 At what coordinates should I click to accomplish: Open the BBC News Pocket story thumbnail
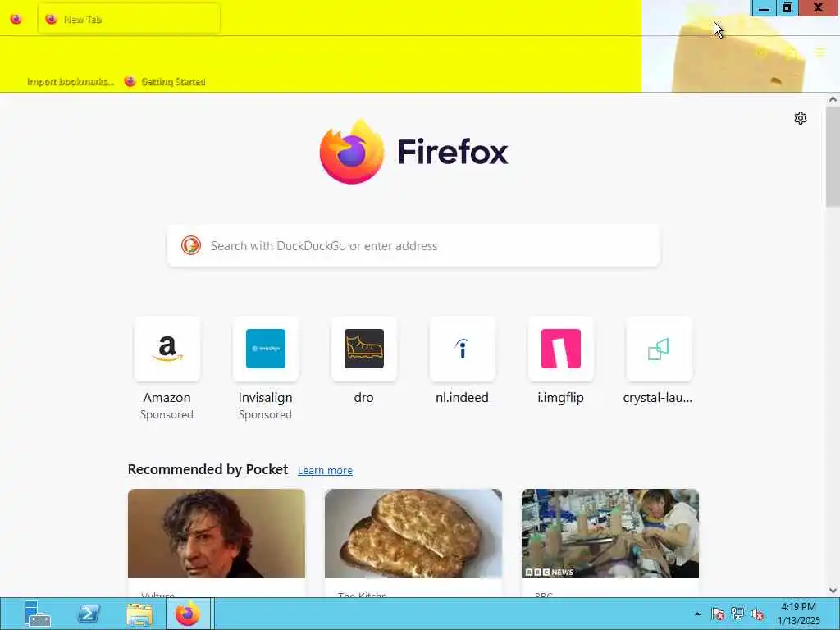tap(610, 533)
